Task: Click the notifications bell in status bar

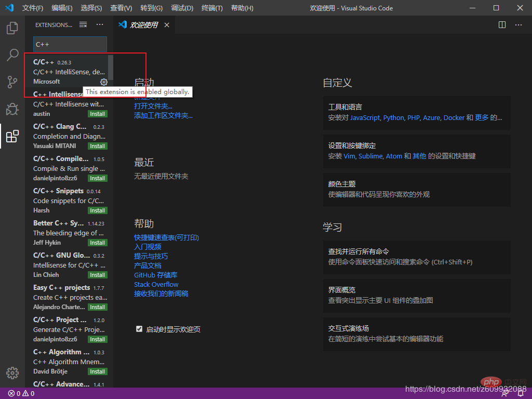Action: coord(521,393)
